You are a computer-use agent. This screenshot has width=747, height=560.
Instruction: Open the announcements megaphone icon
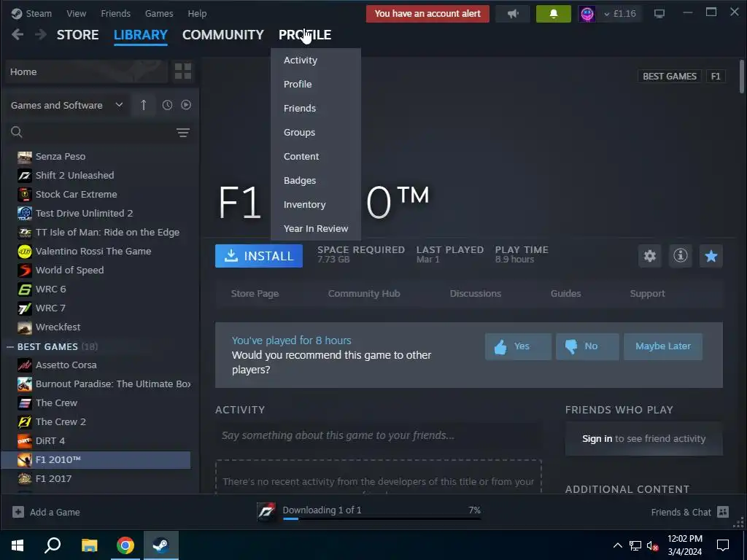click(513, 14)
